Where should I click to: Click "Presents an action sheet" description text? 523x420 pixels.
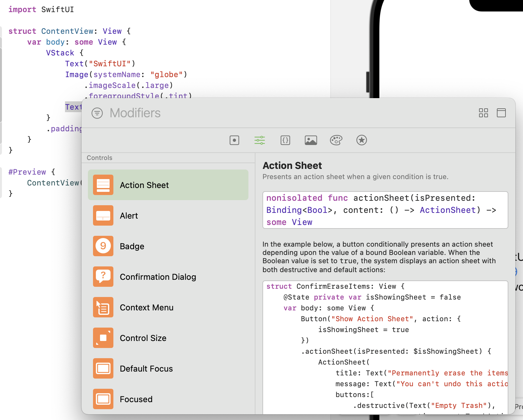355,177
